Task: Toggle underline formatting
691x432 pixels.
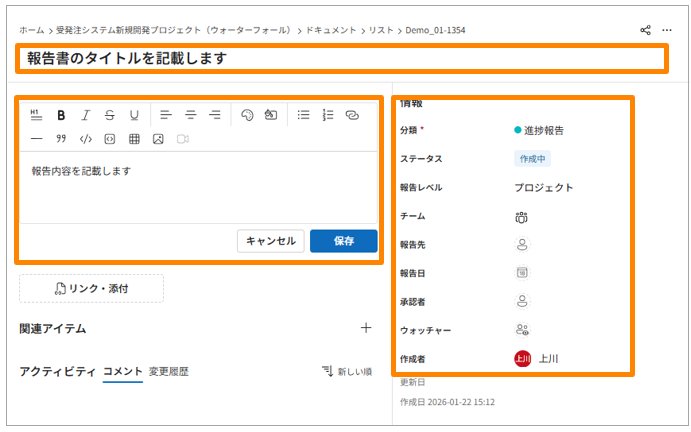Action: coord(133,115)
